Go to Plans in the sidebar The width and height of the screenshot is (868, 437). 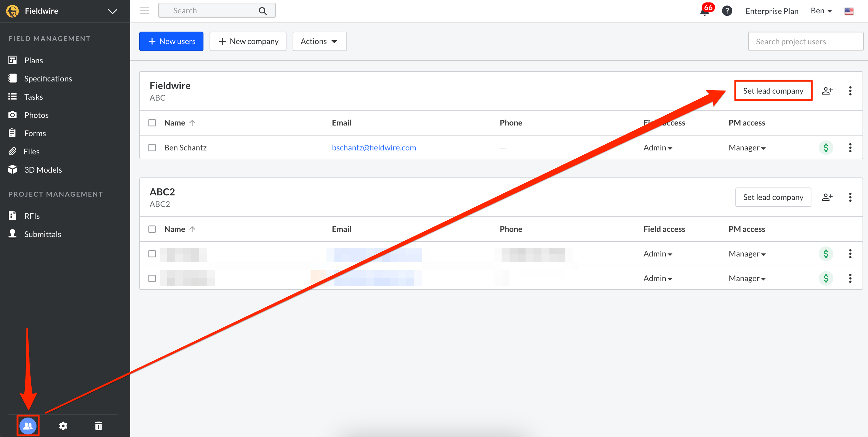pyautogui.click(x=33, y=60)
